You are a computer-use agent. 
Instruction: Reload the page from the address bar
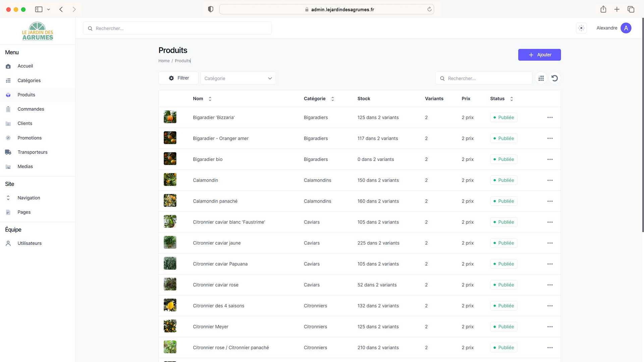click(x=429, y=9)
